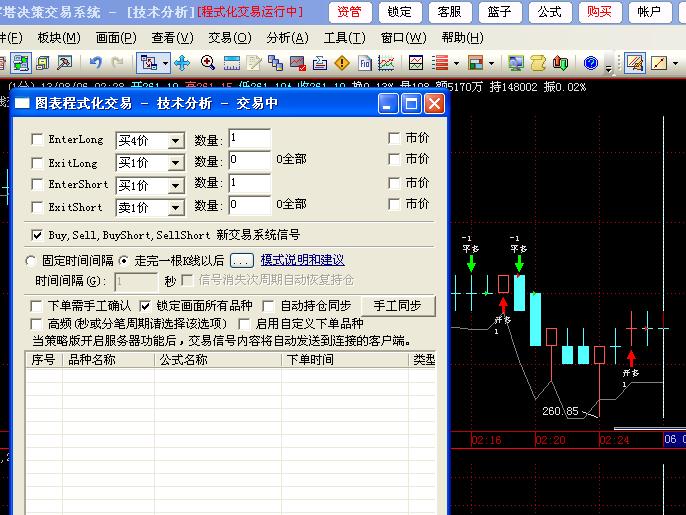Click the blue four-way move arrows icon
This screenshot has width=686, height=515.
point(182,63)
